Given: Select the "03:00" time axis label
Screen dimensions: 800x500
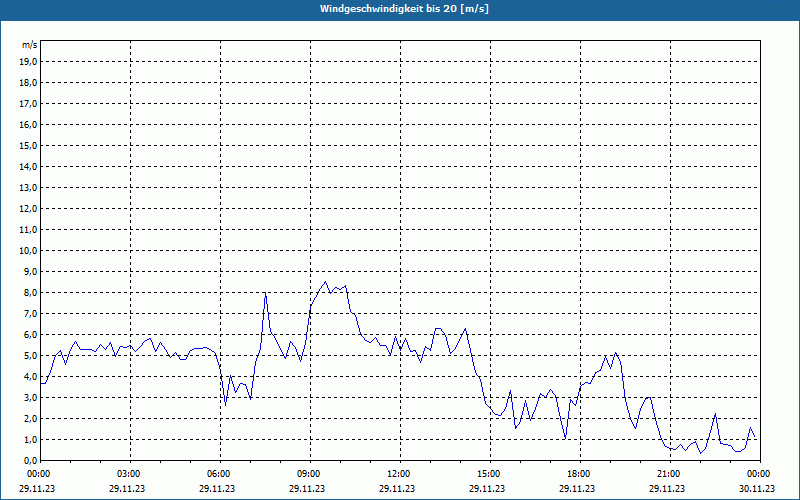Looking at the screenshot, I should pyautogui.click(x=129, y=474).
